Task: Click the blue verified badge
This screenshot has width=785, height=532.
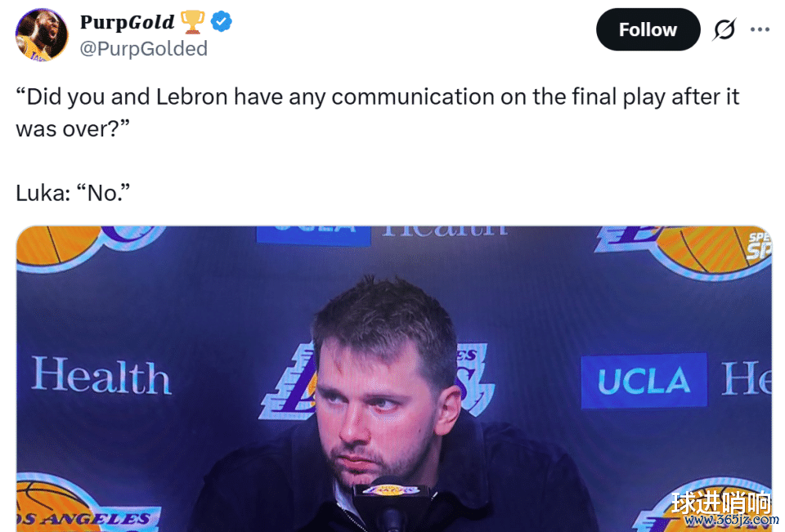Action: click(222, 22)
